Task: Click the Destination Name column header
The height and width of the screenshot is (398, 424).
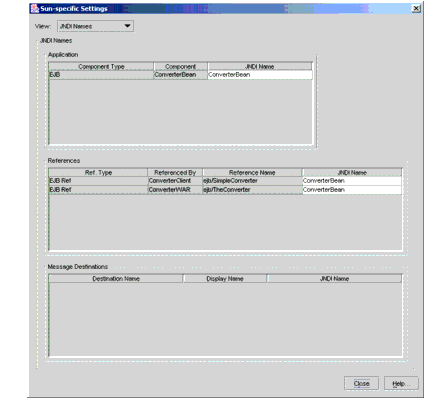Action: pos(116,278)
